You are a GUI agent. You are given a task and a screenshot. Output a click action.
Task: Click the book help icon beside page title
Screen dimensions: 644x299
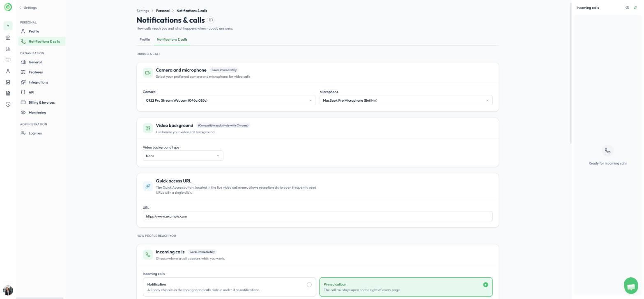(x=211, y=20)
